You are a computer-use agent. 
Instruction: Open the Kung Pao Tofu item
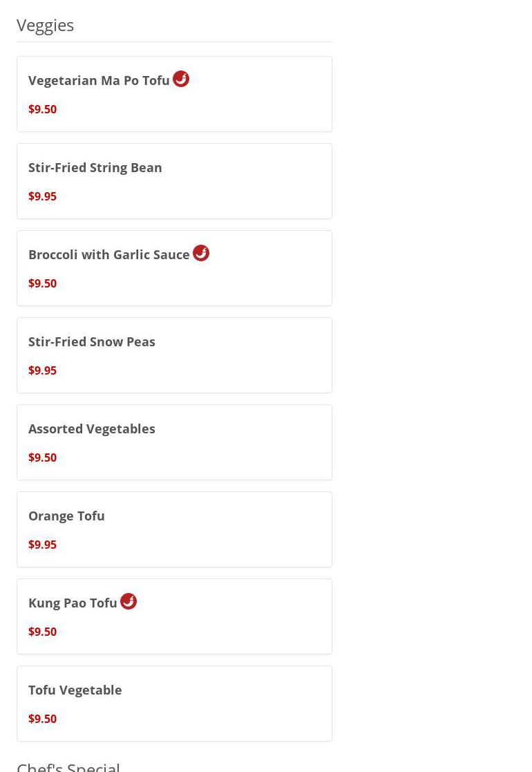pos(73,603)
